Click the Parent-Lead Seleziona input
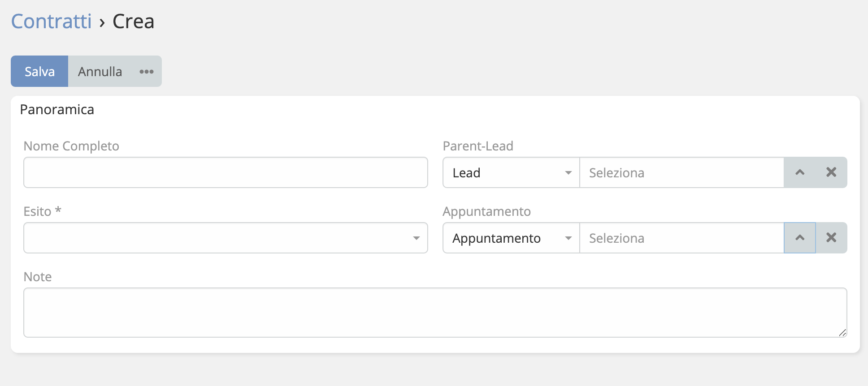This screenshot has height=386, width=868. point(681,172)
